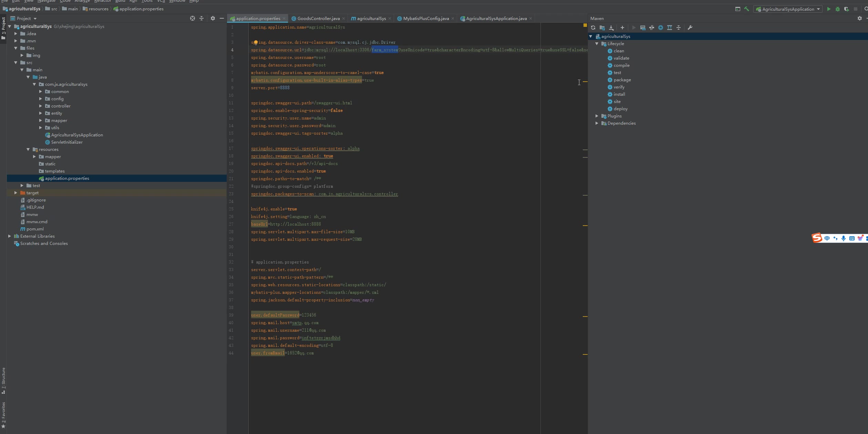Select the Maven package lifecycle goal
The image size is (868, 434).
click(x=622, y=80)
